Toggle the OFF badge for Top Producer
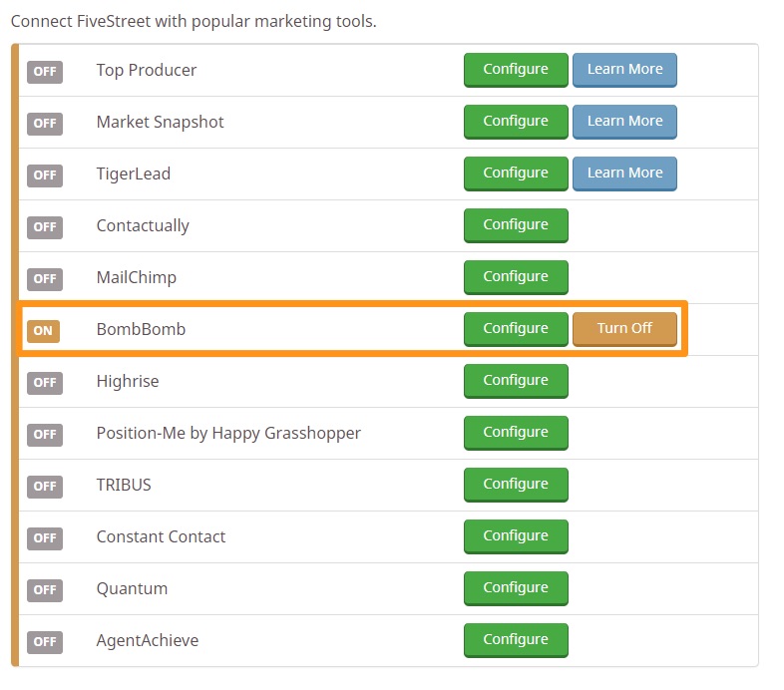784x690 pixels. click(45, 72)
